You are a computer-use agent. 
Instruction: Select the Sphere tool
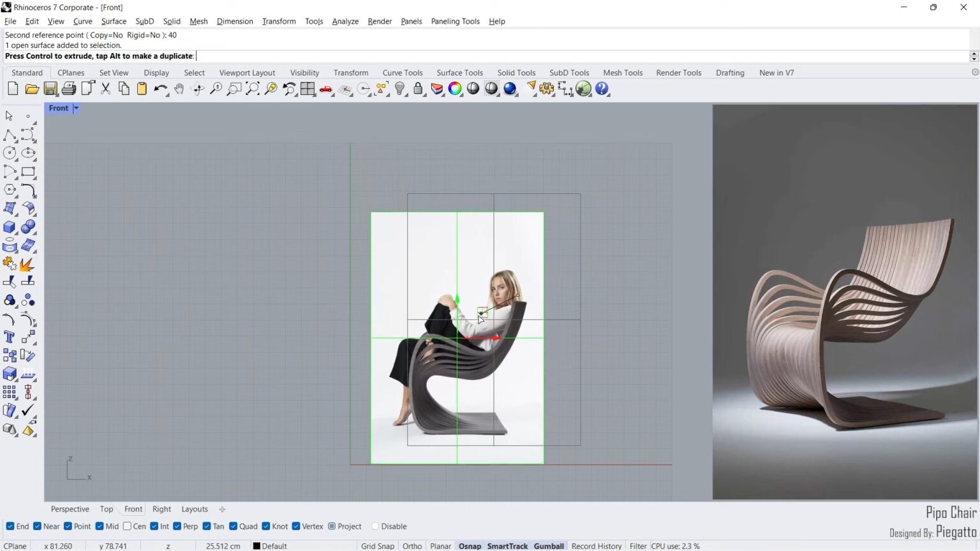pyautogui.click(x=29, y=226)
